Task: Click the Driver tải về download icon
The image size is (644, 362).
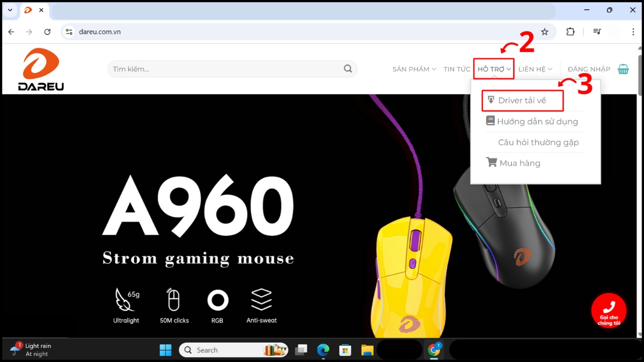Action: tap(491, 100)
